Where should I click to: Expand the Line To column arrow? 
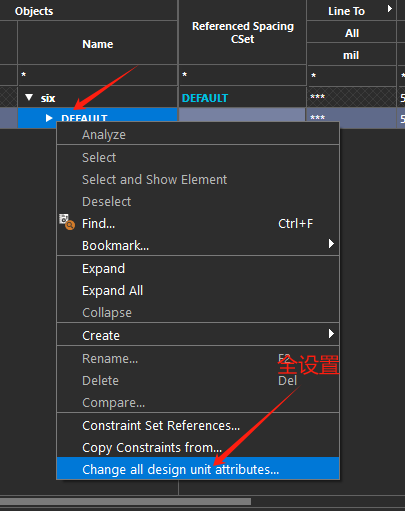(x=389, y=9)
